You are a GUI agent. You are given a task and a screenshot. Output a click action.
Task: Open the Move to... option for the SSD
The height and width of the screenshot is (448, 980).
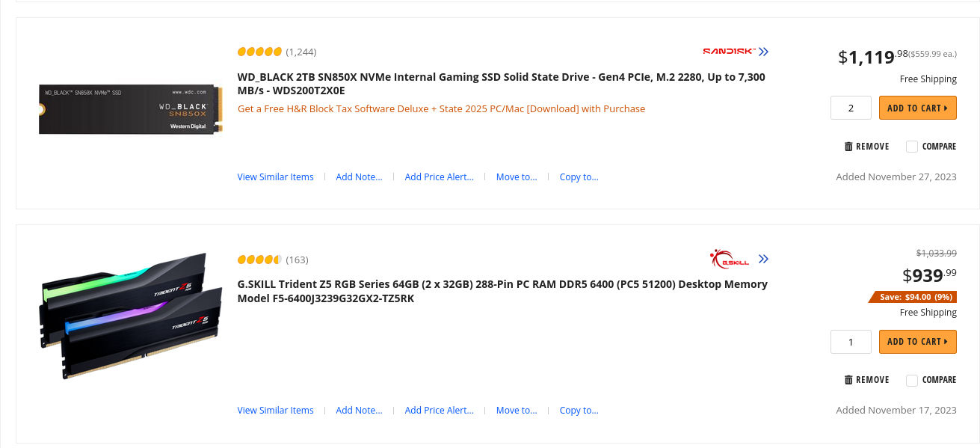(516, 177)
